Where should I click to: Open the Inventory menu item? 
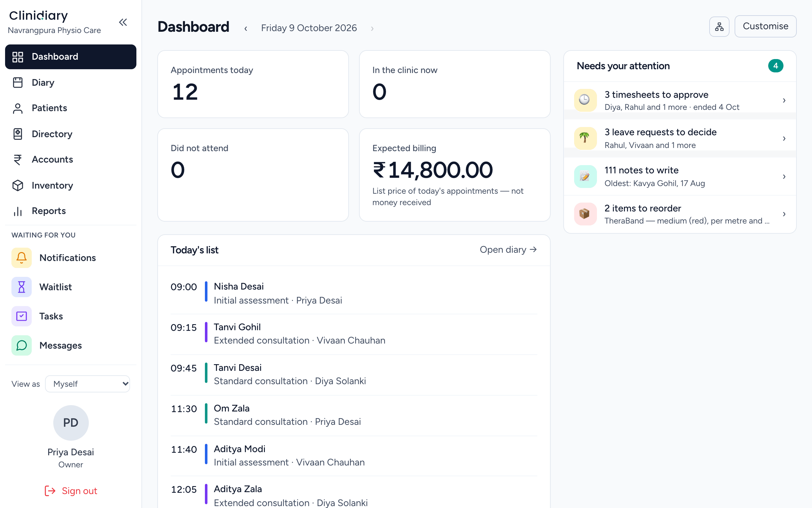pyautogui.click(x=71, y=185)
